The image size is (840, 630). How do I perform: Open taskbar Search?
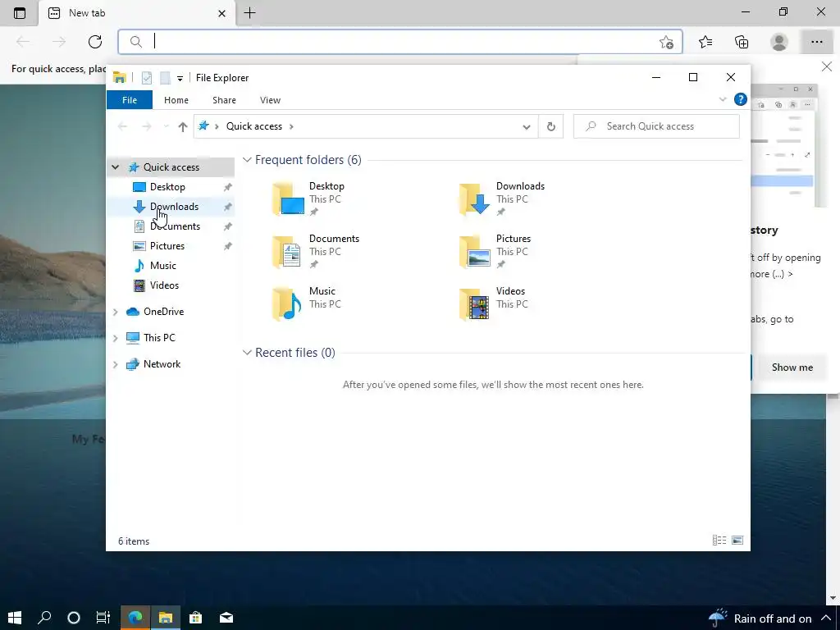click(44, 618)
